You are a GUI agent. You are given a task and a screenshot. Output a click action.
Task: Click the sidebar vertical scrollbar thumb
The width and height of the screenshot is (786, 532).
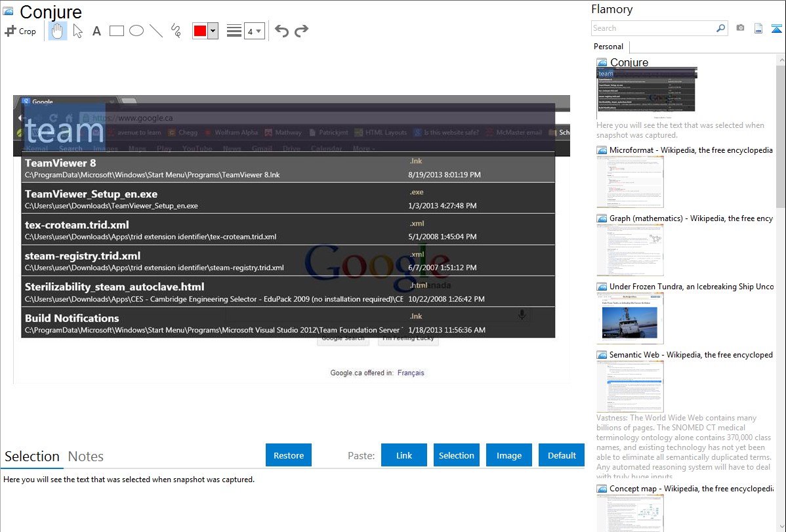click(781, 135)
